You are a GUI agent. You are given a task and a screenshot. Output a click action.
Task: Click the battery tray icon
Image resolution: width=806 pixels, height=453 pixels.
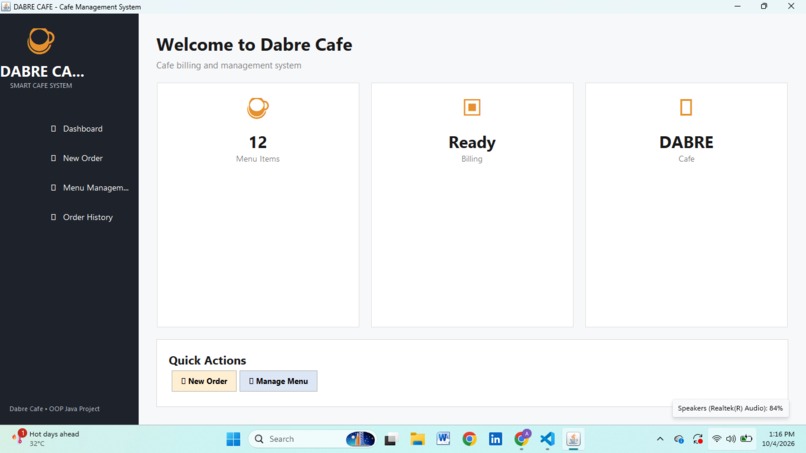746,439
